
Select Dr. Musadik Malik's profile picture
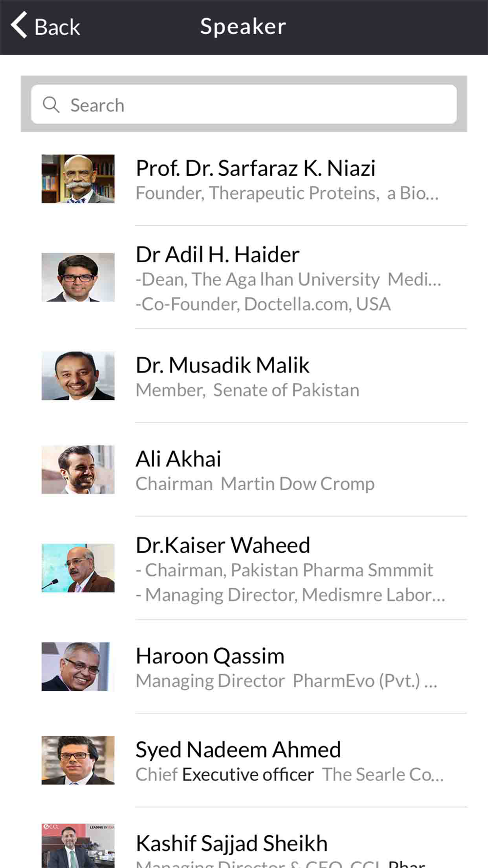pyautogui.click(x=78, y=376)
